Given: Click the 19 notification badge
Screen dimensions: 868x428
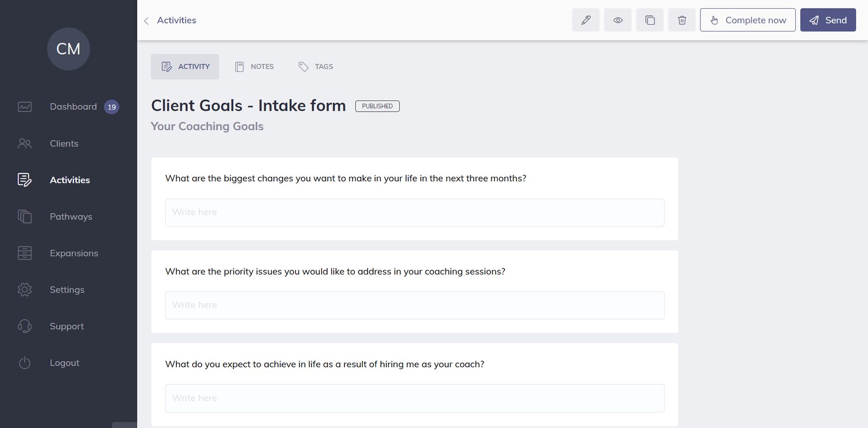Looking at the screenshot, I should [112, 107].
